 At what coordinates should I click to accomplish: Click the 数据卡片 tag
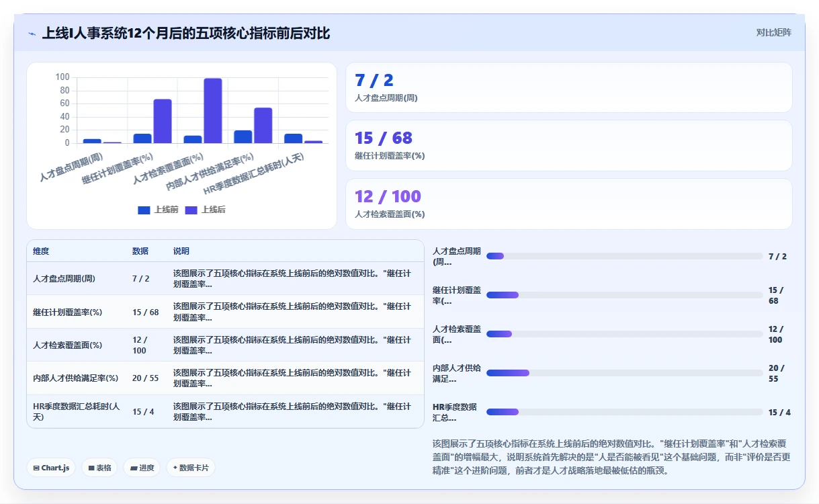(x=191, y=468)
